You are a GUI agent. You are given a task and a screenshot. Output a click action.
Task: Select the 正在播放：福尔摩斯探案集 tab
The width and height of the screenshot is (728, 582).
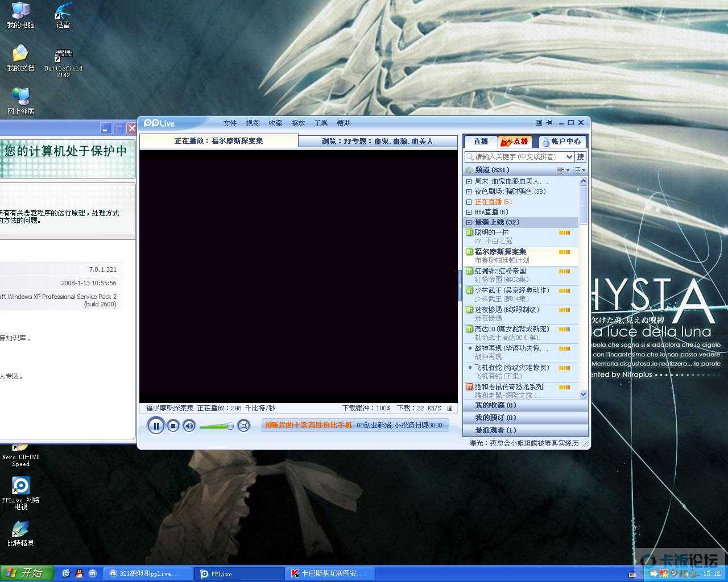(219, 140)
